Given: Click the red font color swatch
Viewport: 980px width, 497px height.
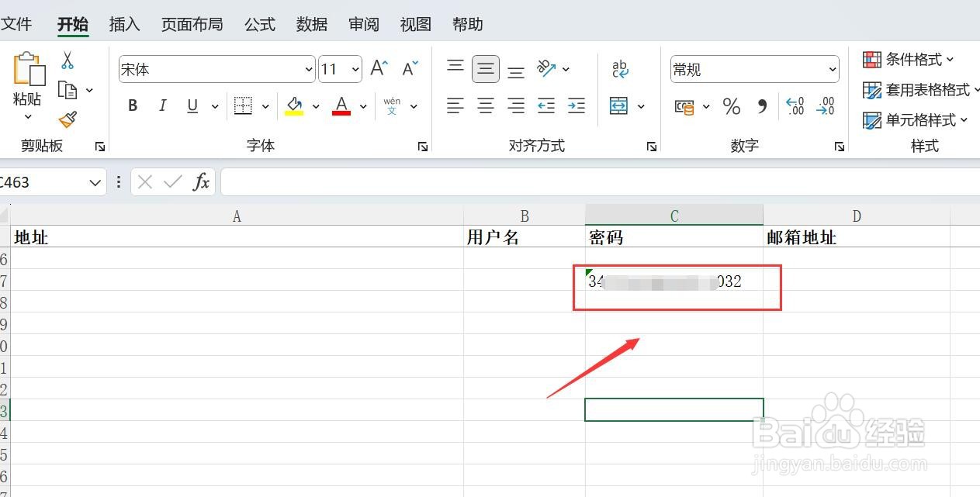Looking at the screenshot, I should pos(341,111).
